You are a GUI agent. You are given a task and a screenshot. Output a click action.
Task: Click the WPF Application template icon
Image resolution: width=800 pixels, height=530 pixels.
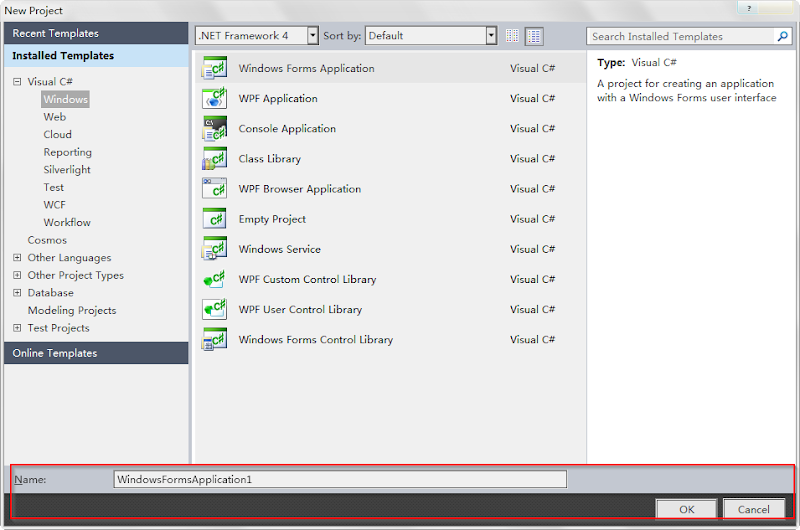click(214, 98)
